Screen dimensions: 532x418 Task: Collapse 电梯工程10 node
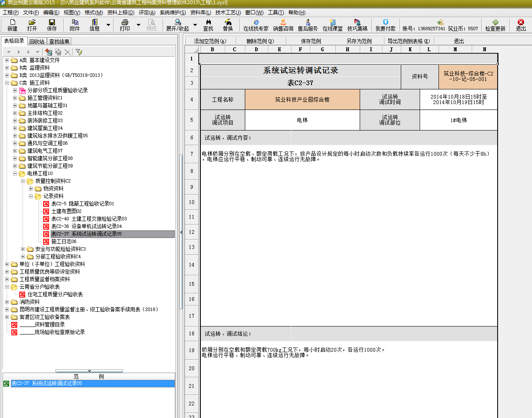coord(15,173)
